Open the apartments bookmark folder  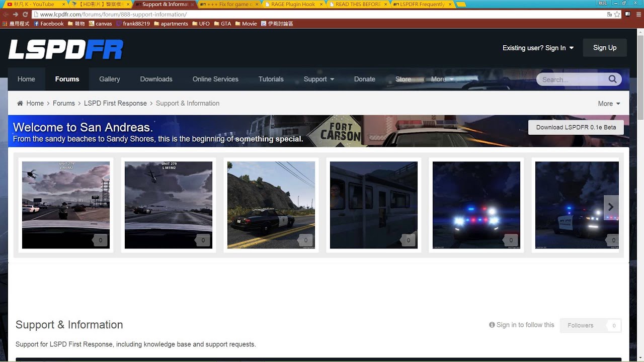(x=171, y=24)
